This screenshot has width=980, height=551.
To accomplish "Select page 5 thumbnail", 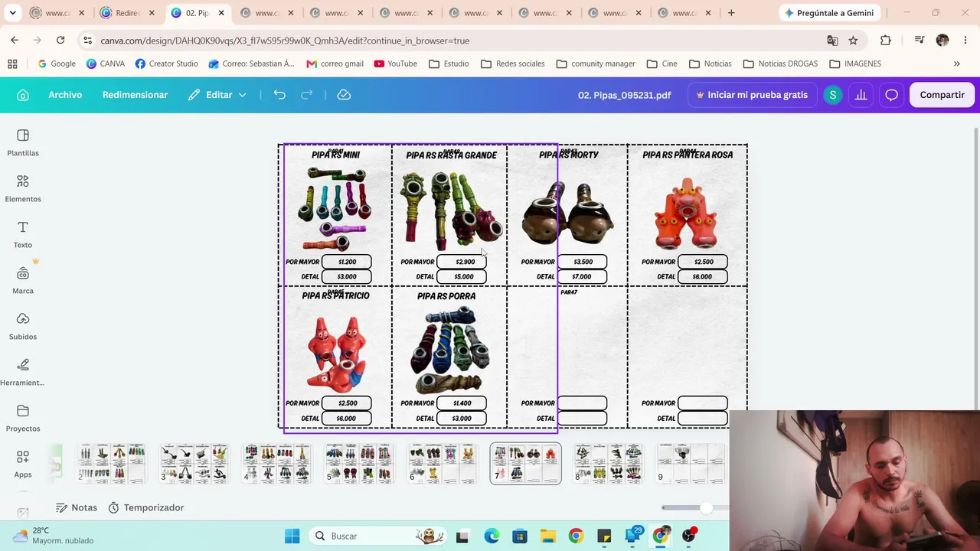I will click(x=359, y=464).
